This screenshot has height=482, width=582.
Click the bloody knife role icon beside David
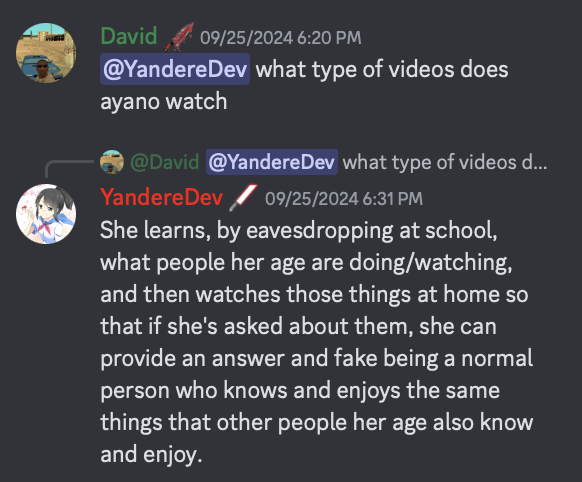point(179,37)
